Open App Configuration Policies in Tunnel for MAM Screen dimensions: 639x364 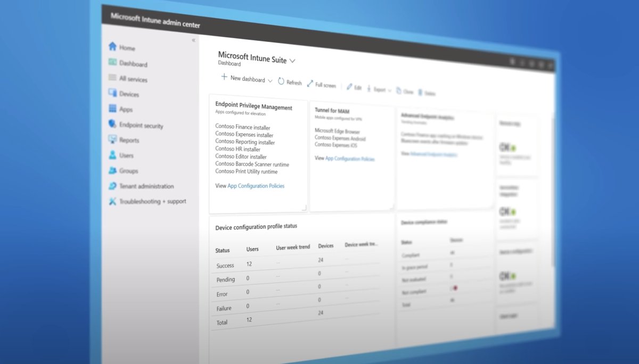(x=350, y=159)
